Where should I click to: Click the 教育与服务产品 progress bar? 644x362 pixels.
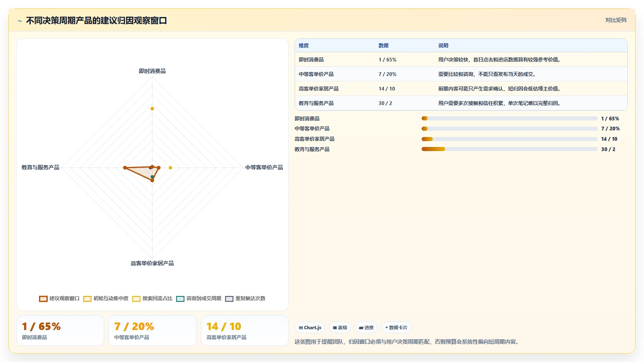pyautogui.click(x=510, y=149)
